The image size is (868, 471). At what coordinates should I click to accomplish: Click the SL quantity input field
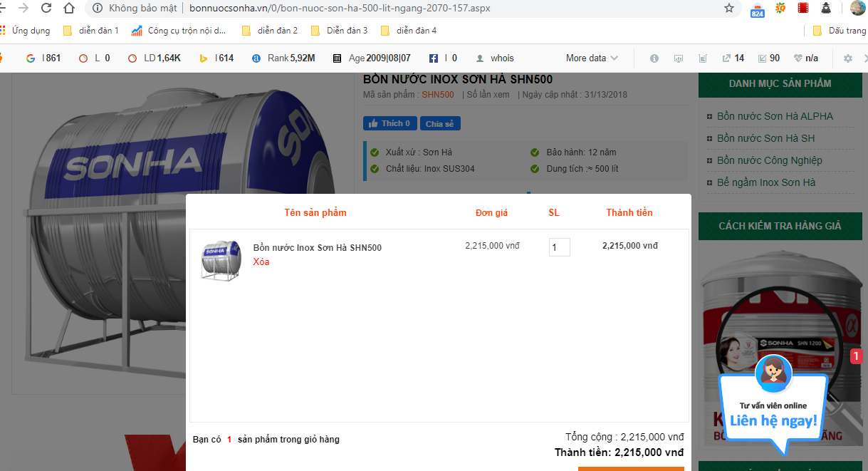pos(560,247)
